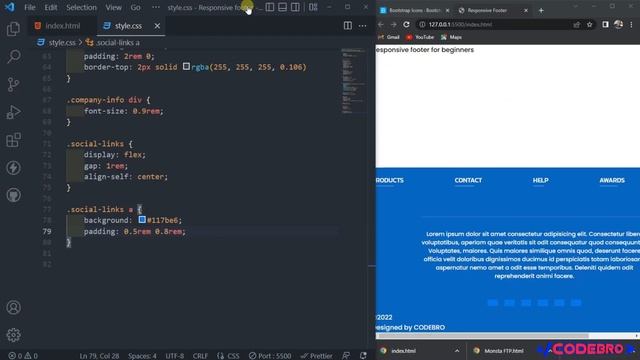Split the editor to the right

[348, 26]
